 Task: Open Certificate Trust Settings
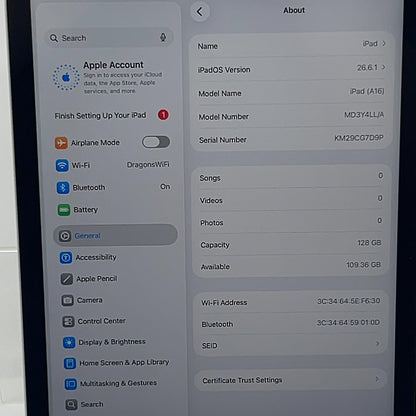(x=290, y=380)
